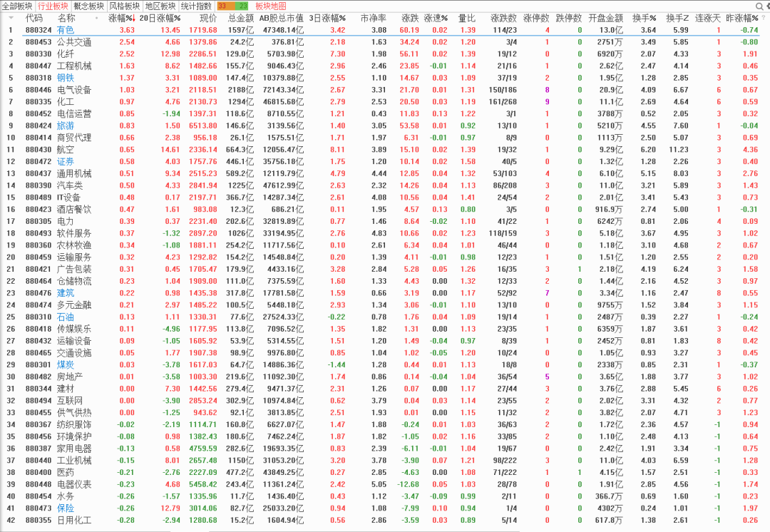Select the 多元金融 sector row
Viewport: 770px width, 532px height.
(x=385, y=305)
